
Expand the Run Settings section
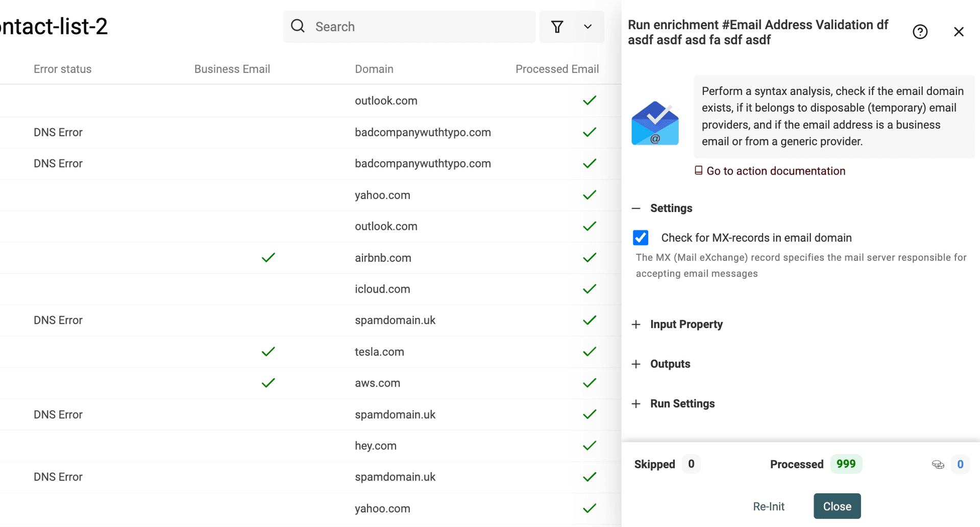(x=636, y=404)
